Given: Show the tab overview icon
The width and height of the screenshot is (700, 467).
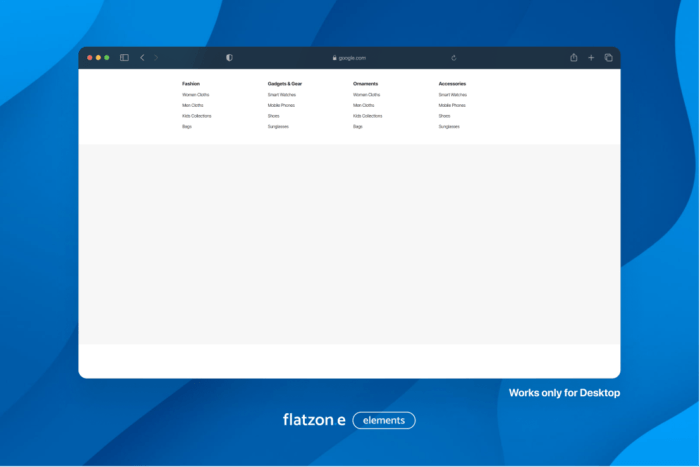Looking at the screenshot, I should click(x=608, y=58).
